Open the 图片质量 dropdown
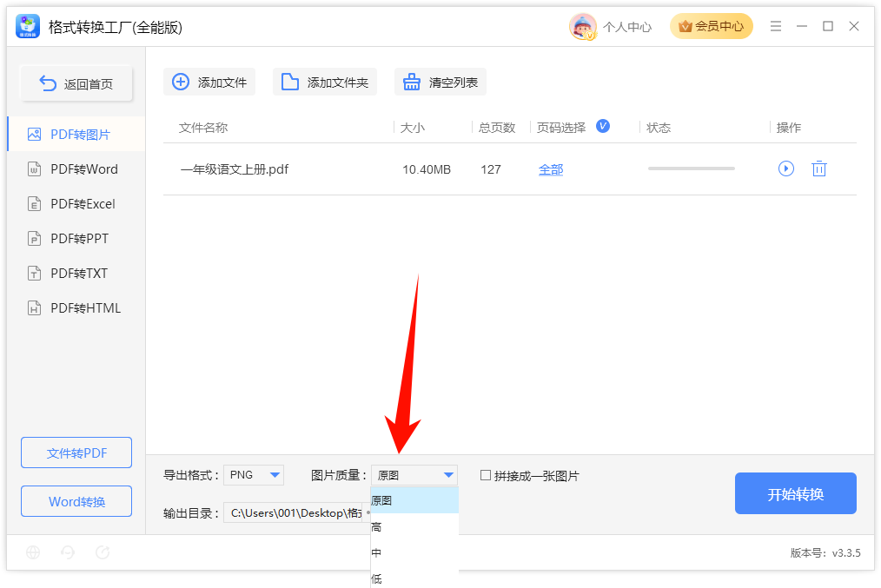 (414, 475)
